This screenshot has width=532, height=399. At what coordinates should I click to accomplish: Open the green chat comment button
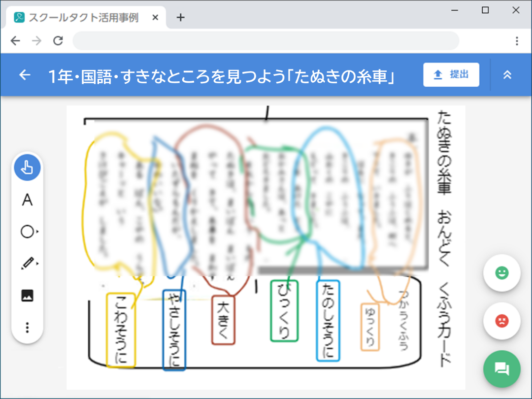[x=501, y=368]
